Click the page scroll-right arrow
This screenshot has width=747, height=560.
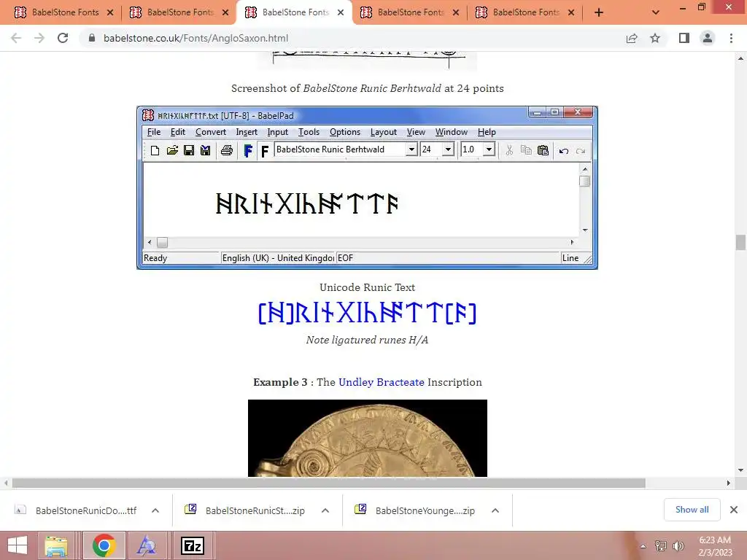click(x=729, y=483)
